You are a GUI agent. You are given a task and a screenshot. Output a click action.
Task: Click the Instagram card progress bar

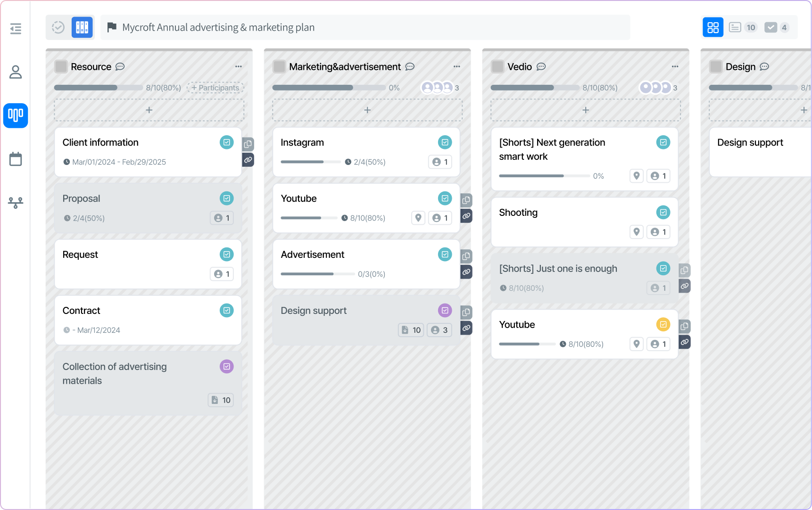(310, 162)
